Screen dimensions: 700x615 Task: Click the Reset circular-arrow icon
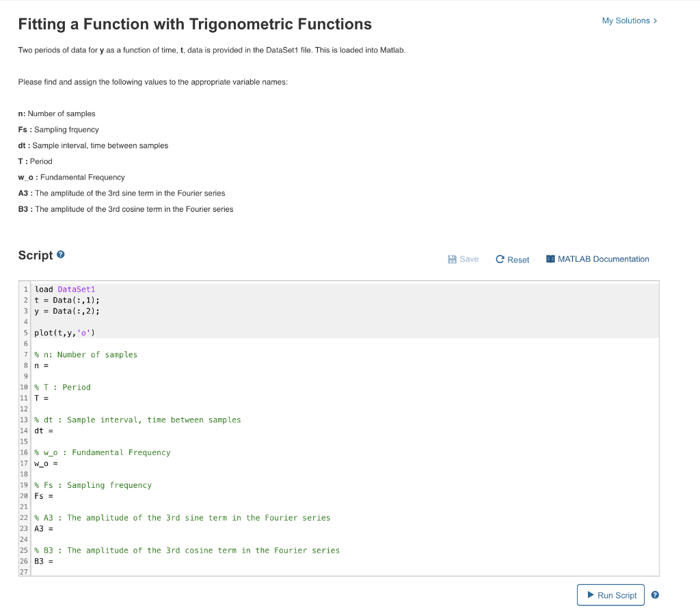[499, 259]
